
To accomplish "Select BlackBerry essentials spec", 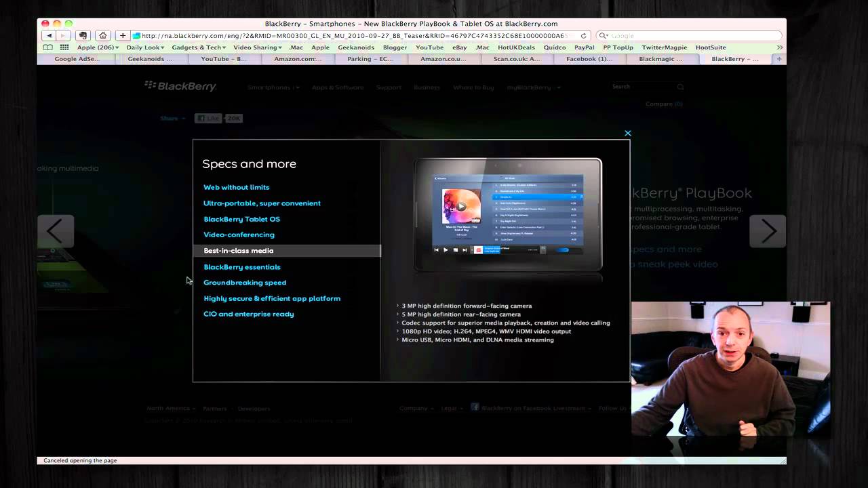I will 242,267.
